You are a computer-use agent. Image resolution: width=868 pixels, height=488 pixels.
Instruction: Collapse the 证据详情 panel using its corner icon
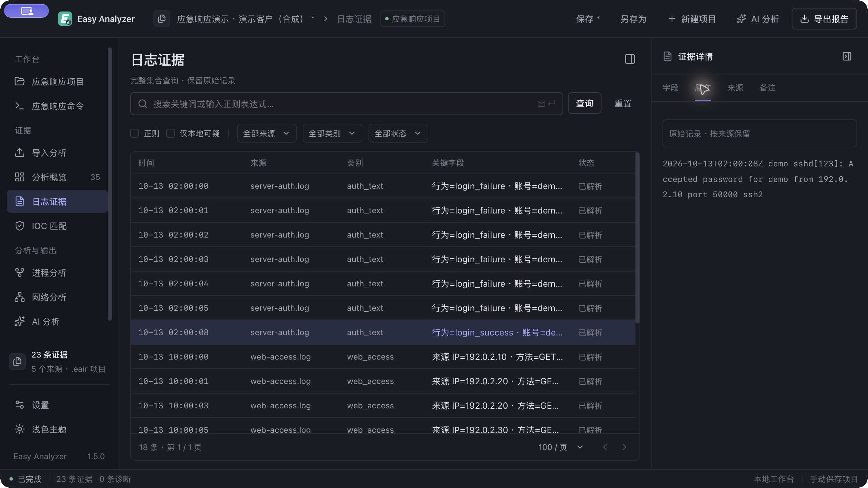point(847,56)
